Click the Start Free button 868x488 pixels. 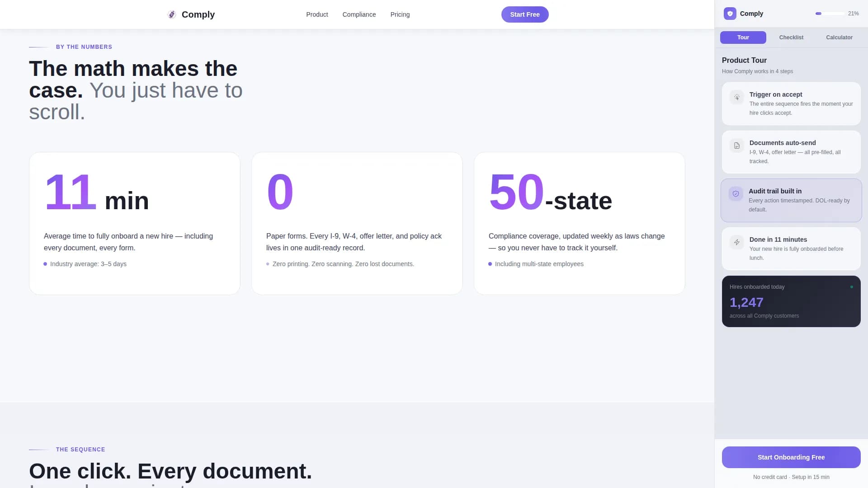pos(525,14)
